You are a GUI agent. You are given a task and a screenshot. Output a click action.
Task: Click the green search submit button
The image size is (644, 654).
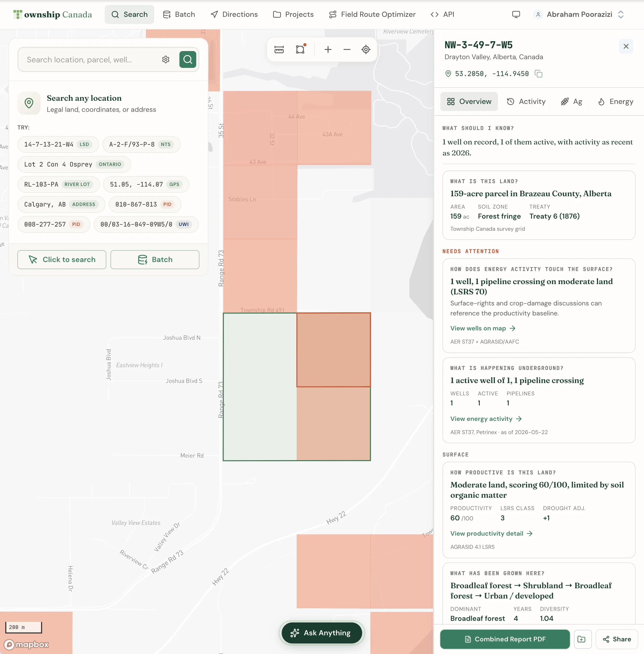coord(188,59)
